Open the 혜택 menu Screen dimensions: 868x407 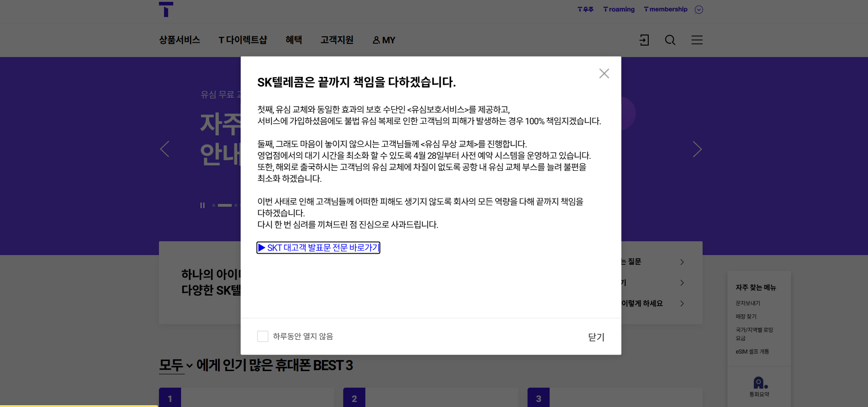(294, 40)
